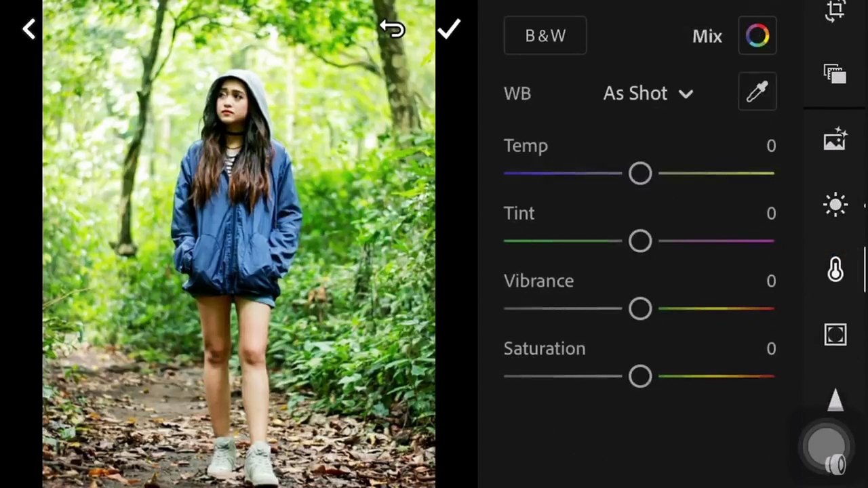The image size is (868, 488).
Task: Click the Tint label text
Action: (519, 213)
